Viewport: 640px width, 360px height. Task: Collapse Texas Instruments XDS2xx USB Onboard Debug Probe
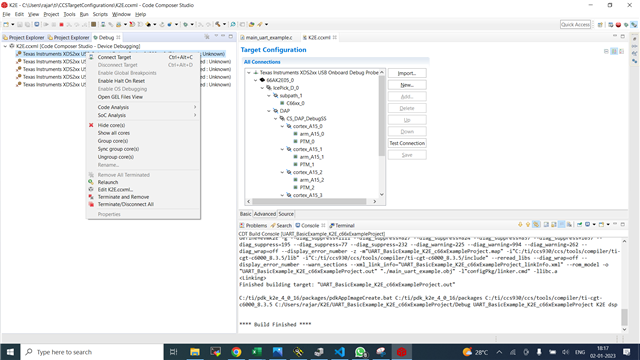pyautogui.click(x=249, y=73)
